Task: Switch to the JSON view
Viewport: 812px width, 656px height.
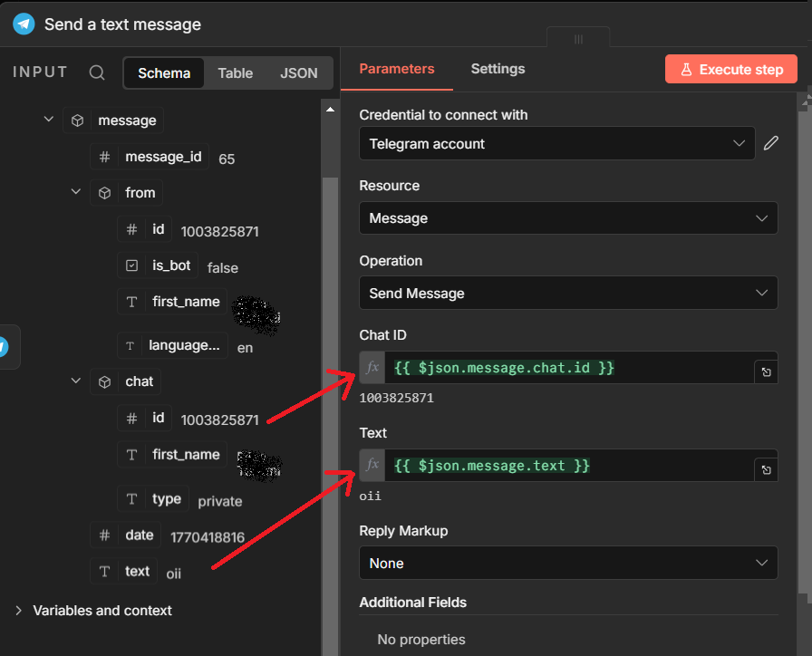Action: (x=299, y=73)
